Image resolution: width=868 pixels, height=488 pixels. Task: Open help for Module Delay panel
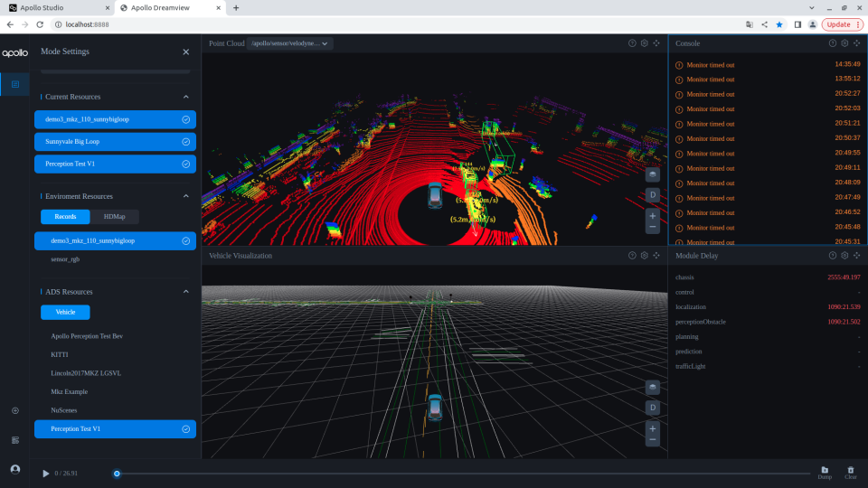(x=833, y=256)
